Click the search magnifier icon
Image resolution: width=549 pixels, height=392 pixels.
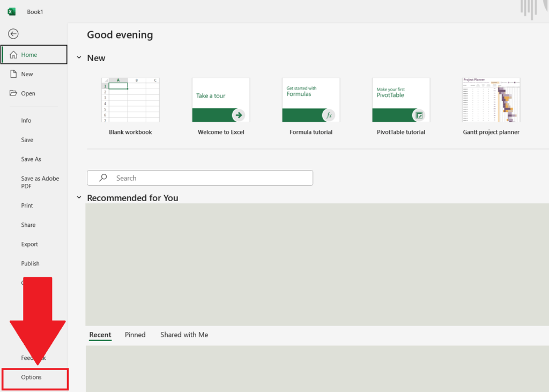pyautogui.click(x=102, y=177)
